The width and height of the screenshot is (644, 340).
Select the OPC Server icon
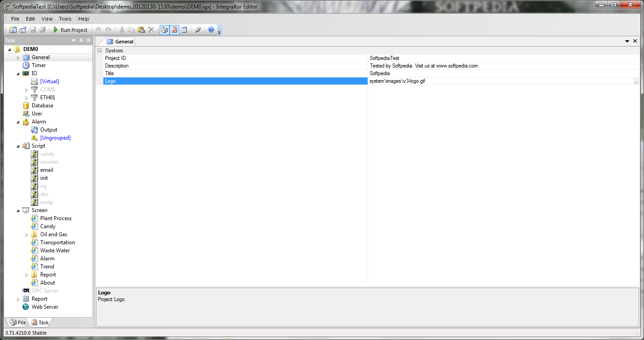pyautogui.click(x=26, y=291)
